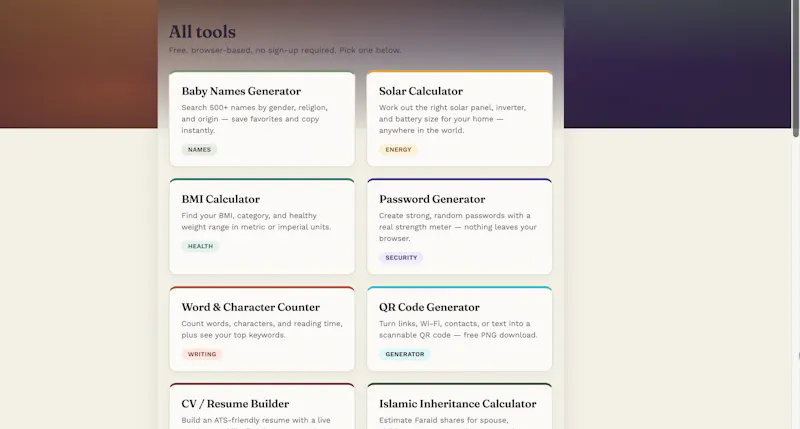800x429 pixels.
Task: Open the Solar Calculator card
Action: pyautogui.click(x=459, y=118)
